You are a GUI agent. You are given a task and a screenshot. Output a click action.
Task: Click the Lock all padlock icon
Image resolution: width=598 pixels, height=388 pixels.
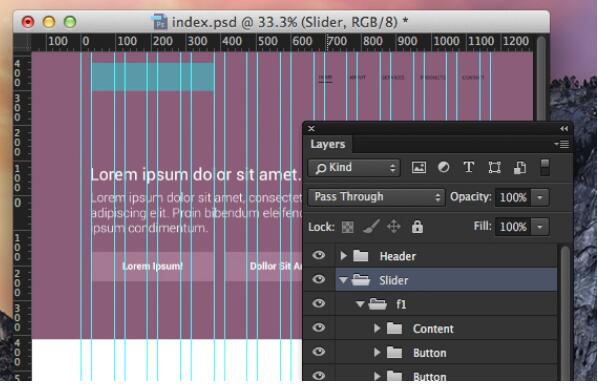click(417, 226)
